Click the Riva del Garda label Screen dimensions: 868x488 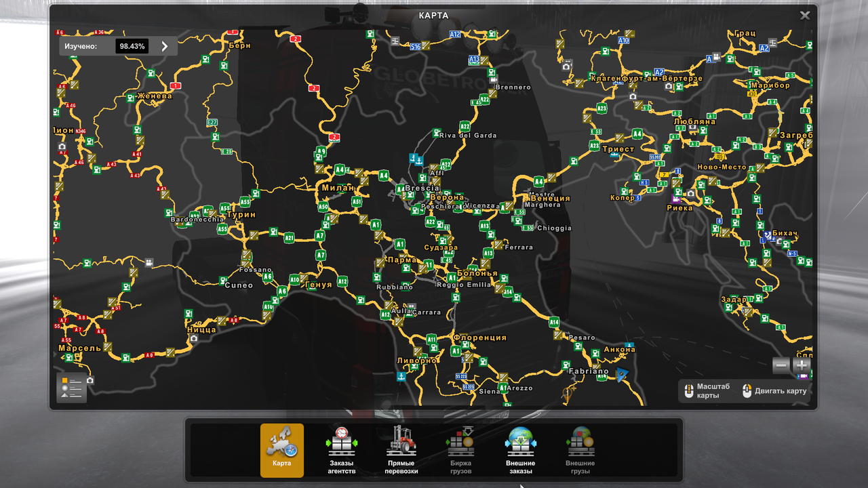[469, 136]
